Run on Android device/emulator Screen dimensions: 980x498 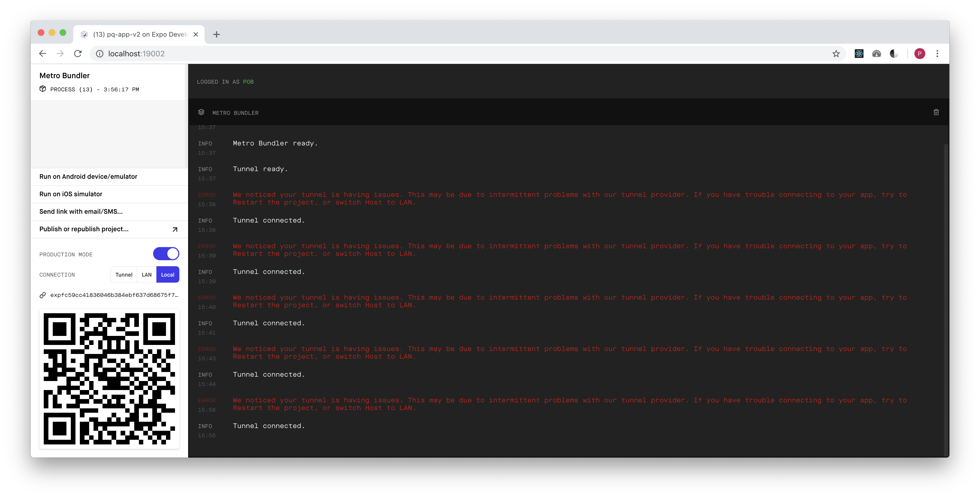[x=88, y=176]
